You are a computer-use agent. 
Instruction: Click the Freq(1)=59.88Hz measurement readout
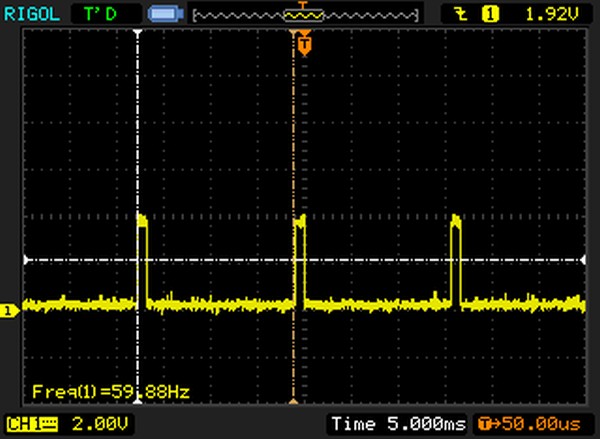pos(110,389)
